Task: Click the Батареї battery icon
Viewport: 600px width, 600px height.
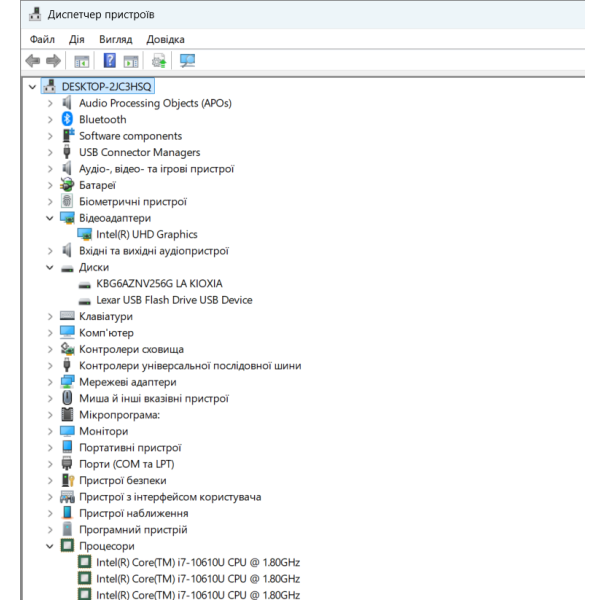Action: 67,185
